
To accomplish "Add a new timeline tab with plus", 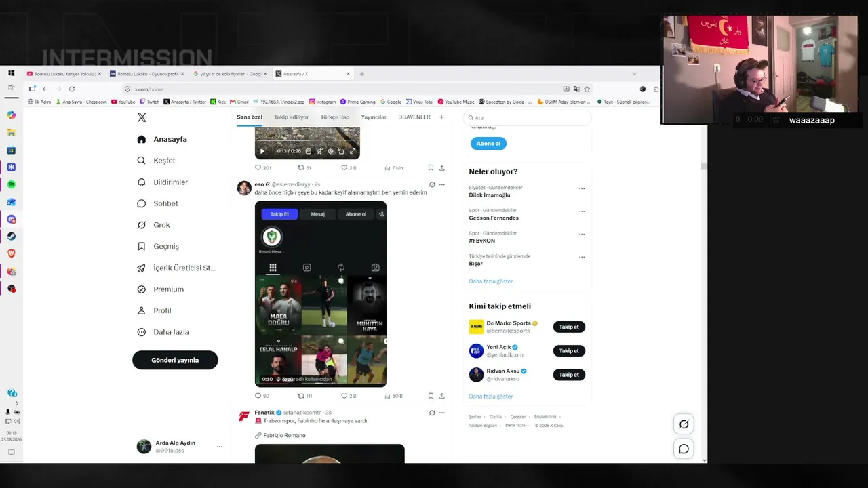I will click(x=441, y=117).
